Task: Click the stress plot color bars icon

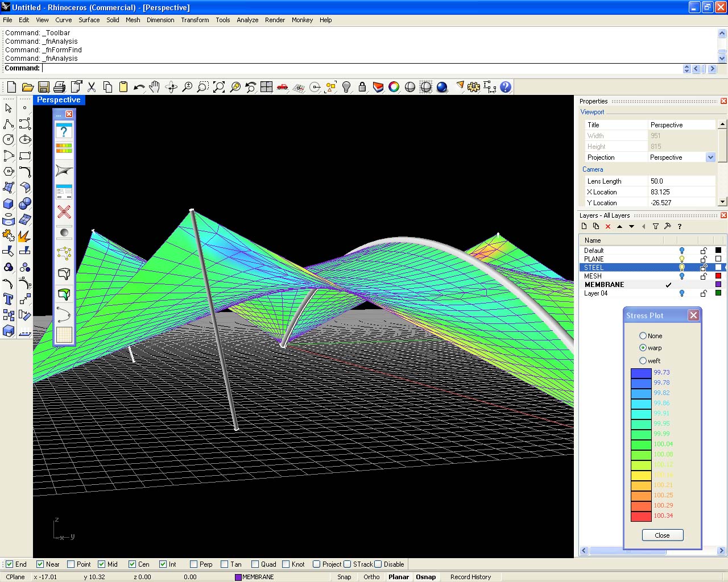Action: coord(64,149)
